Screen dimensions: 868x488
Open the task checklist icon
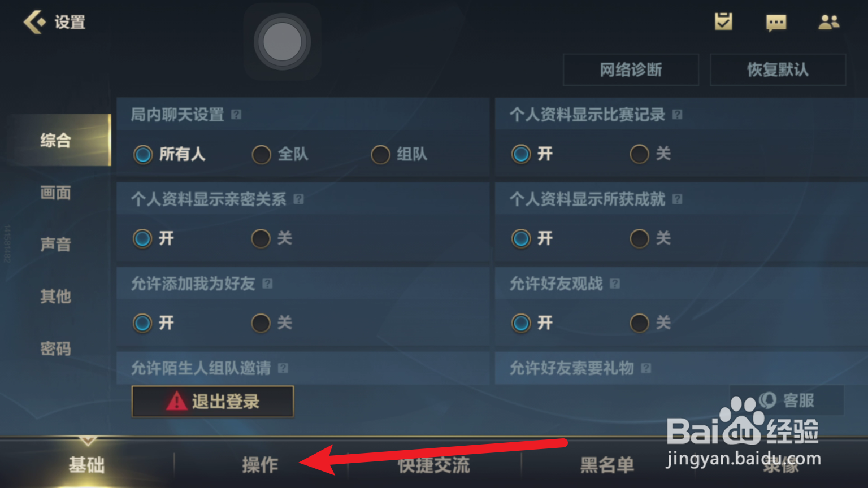(723, 21)
